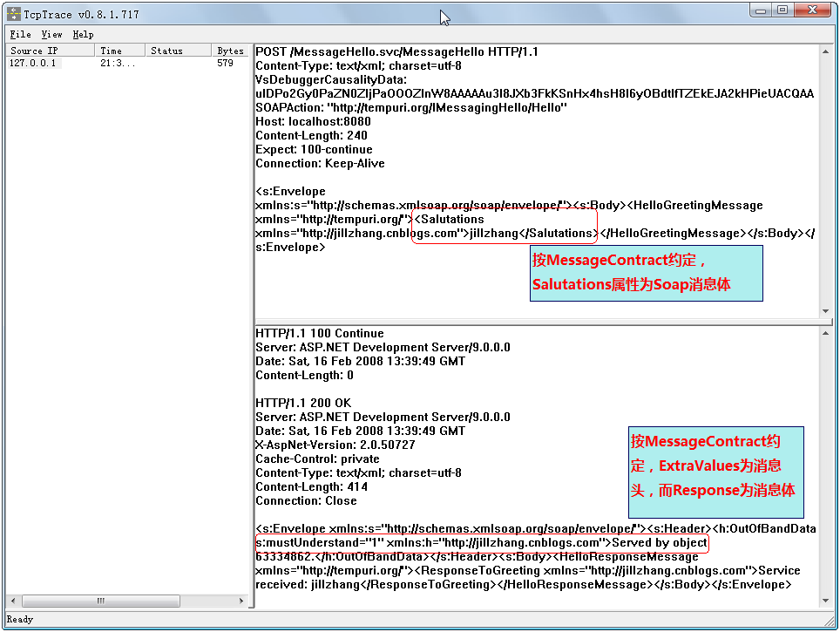Sort the list by Bytes column

[230, 51]
